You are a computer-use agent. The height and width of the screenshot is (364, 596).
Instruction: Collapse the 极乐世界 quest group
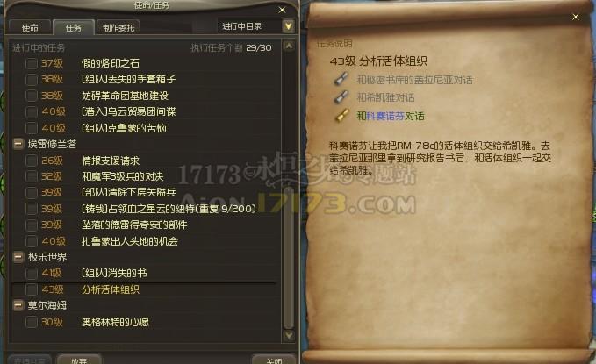pos(18,257)
